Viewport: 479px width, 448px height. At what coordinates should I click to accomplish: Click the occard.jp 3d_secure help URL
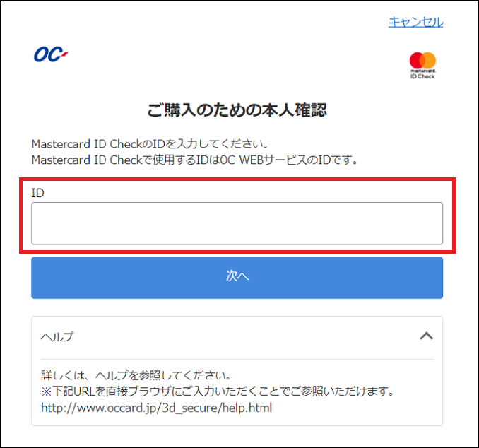(x=156, y=408)
